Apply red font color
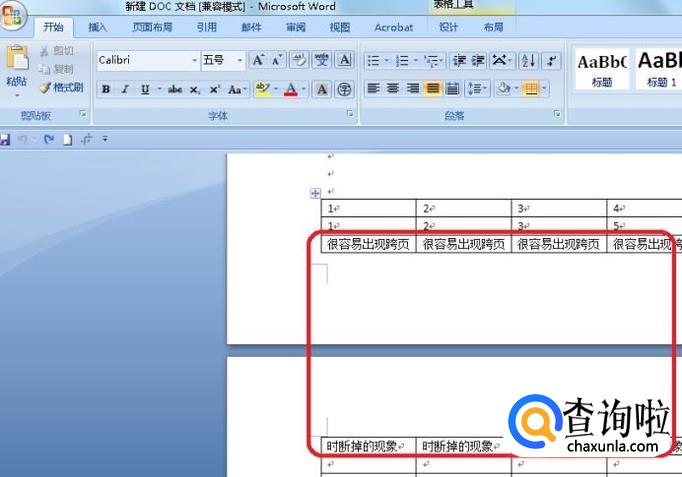This screenshot has width=682, height=477. (x=291, y=90)
